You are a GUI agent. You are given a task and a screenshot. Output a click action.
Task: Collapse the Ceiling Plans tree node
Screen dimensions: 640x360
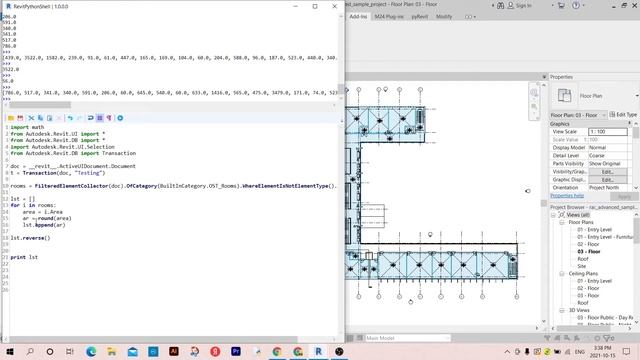pyautogui.click(x=562, y=274)
